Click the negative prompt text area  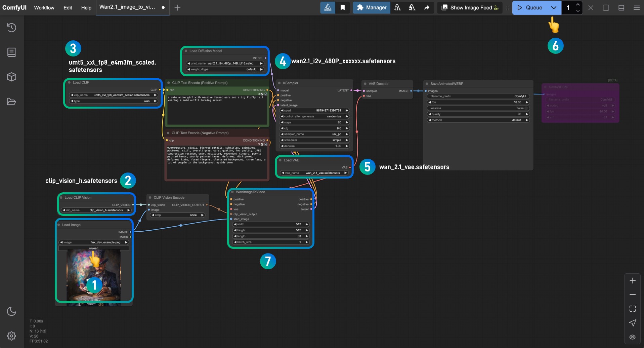(217, 162)
